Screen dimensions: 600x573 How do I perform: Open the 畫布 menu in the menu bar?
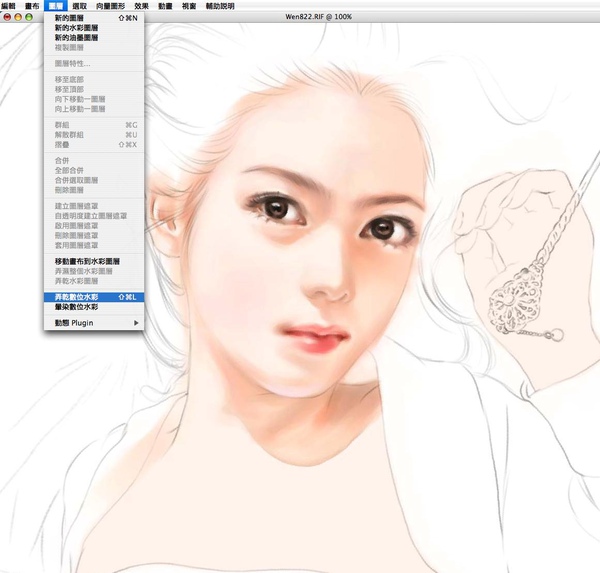(x=32, y=6)
